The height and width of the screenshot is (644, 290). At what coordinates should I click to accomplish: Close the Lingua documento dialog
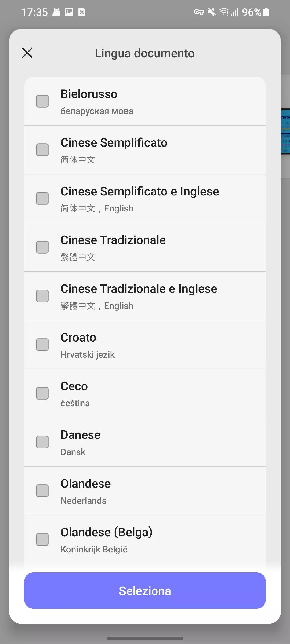[27, 53]
